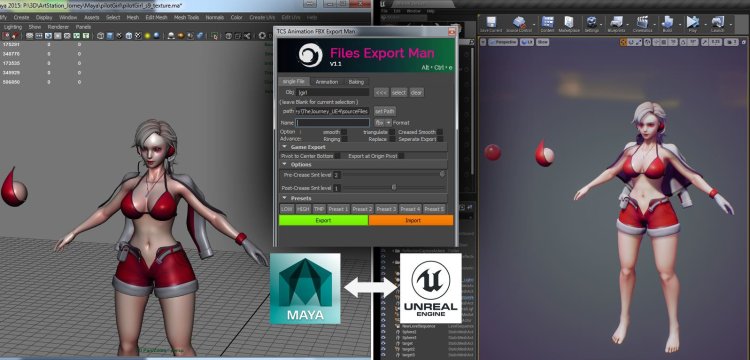
Task: Tick the smooth option checkbox
Action: pyautogui.click(x=344, y=132)
